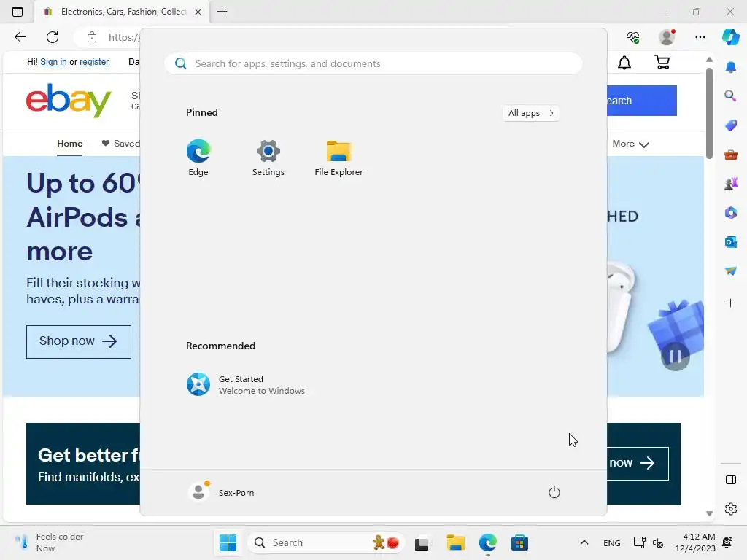747x560 pixels.
Task: Open File Explorer from the Pinned section
Action: (338, 157)
